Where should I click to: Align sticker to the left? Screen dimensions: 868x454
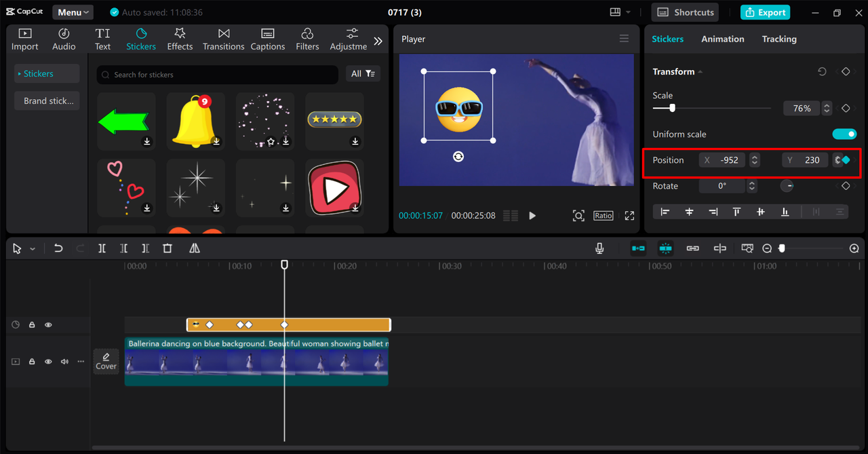[665, 212]
